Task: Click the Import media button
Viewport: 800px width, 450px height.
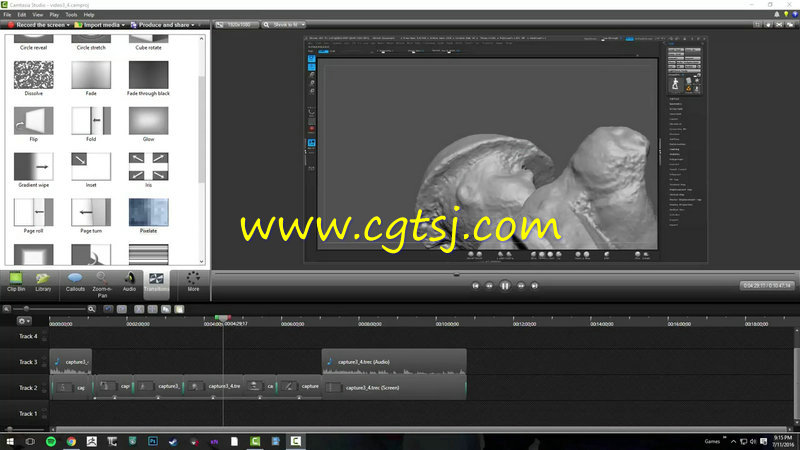Action: pos(97,24)
